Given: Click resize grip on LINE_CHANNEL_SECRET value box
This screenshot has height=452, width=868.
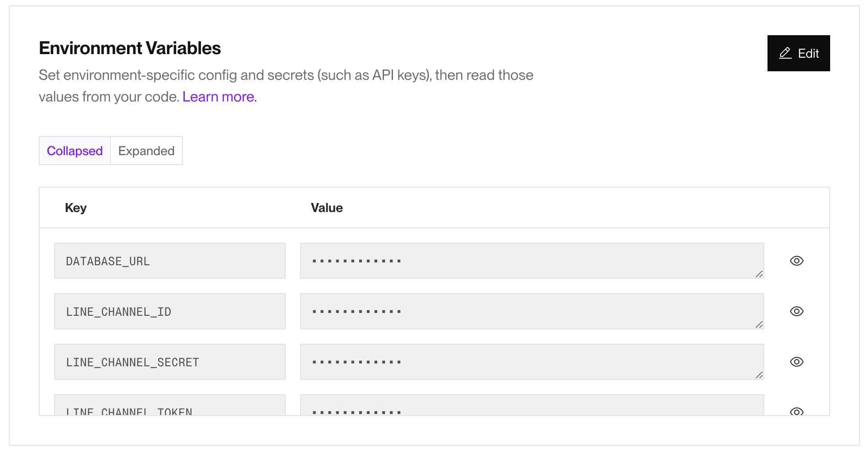Looking at the screenshot, I should (759, 375).
